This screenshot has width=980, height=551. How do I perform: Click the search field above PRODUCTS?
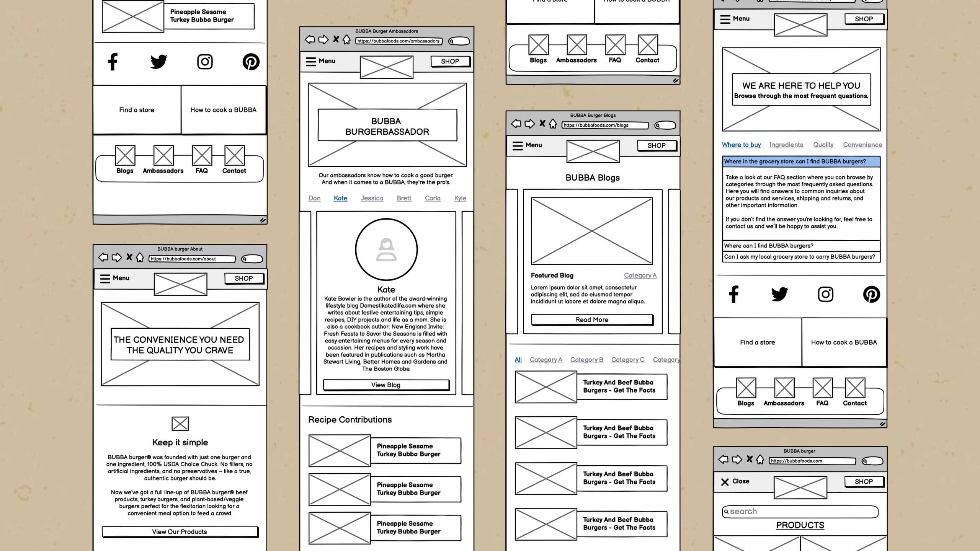coord(800,512)
